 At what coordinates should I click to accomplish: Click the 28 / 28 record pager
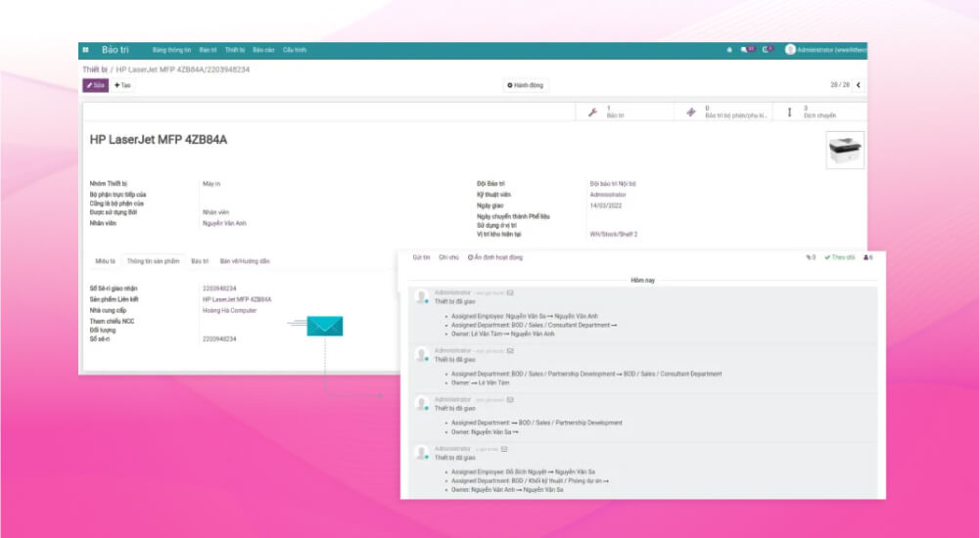[839, 85]
